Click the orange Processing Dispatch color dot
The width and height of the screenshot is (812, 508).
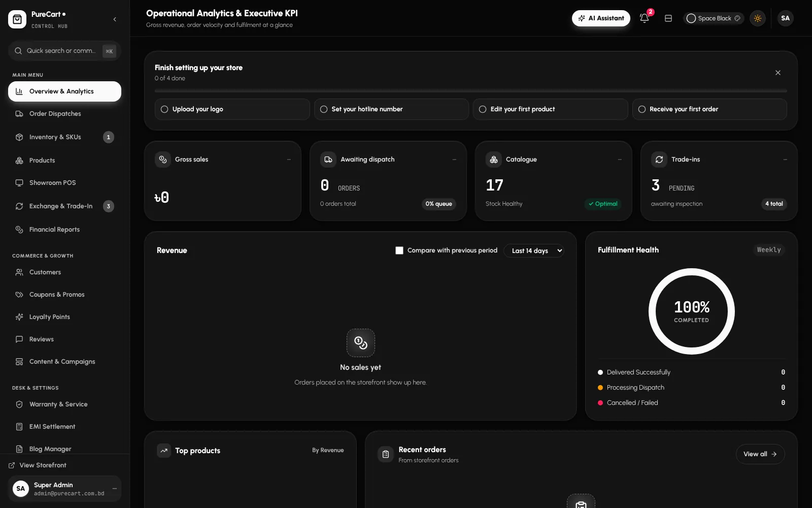[x=600, y=388]
